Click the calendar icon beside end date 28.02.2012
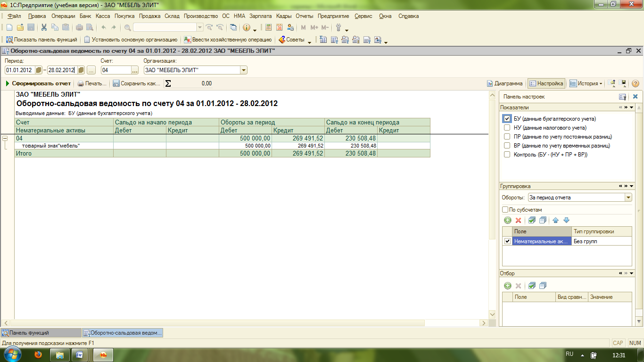This screenshot has width=644, height=362. point(81,70)
